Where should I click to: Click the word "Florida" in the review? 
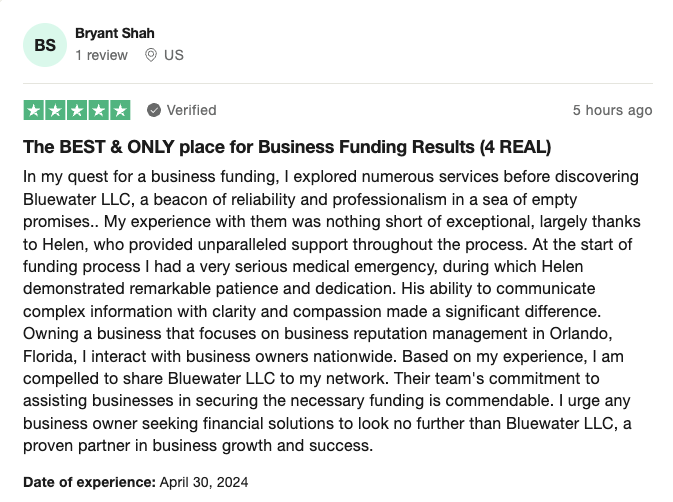[51, 355]
